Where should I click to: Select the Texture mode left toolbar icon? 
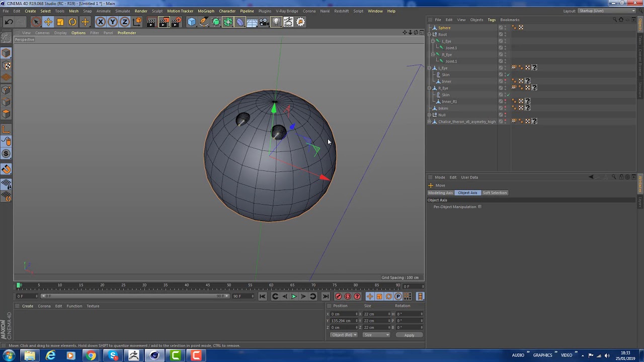coord(6,65)
